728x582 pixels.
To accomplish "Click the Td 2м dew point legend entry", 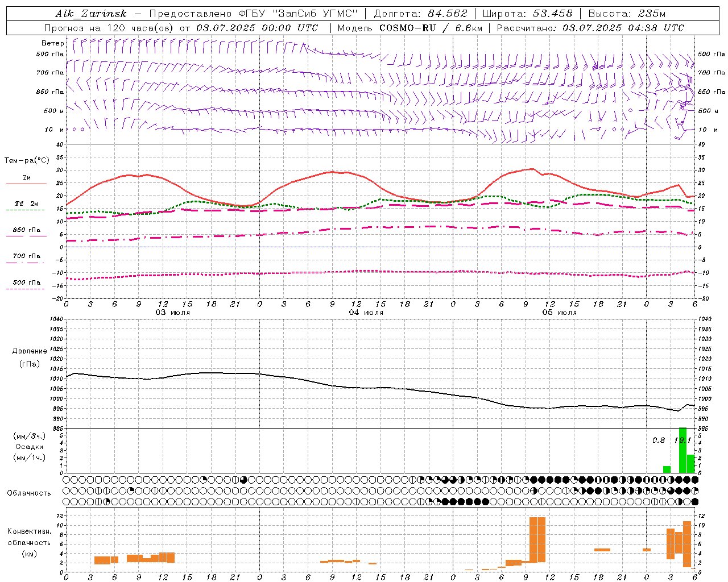I will click(x=27, y=206).
